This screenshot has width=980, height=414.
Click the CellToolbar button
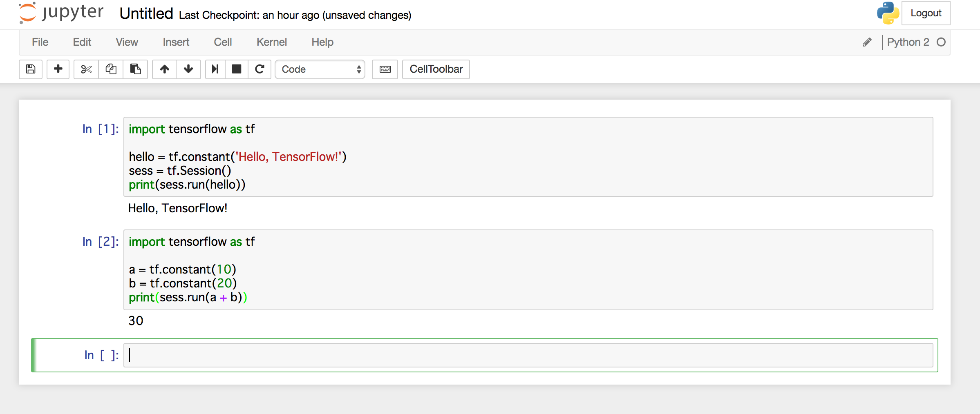(436, 69)
